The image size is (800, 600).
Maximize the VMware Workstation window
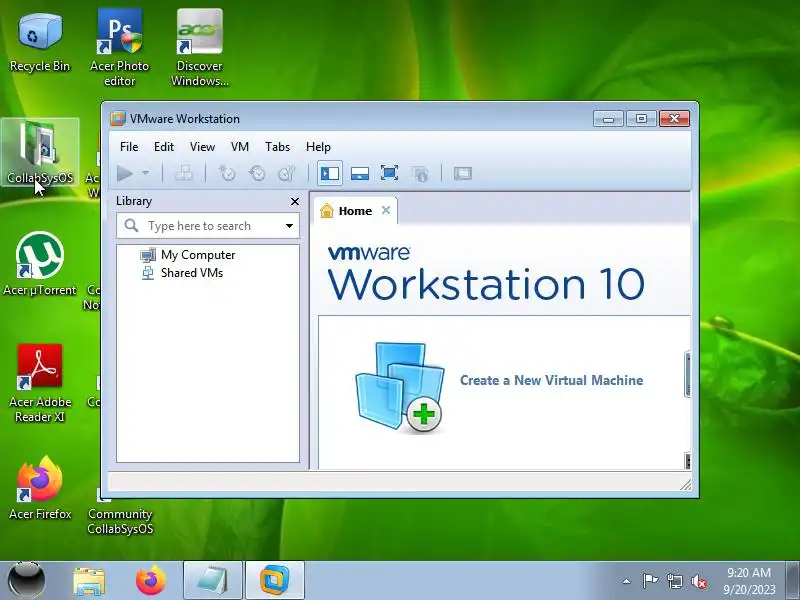pos(641,119)
